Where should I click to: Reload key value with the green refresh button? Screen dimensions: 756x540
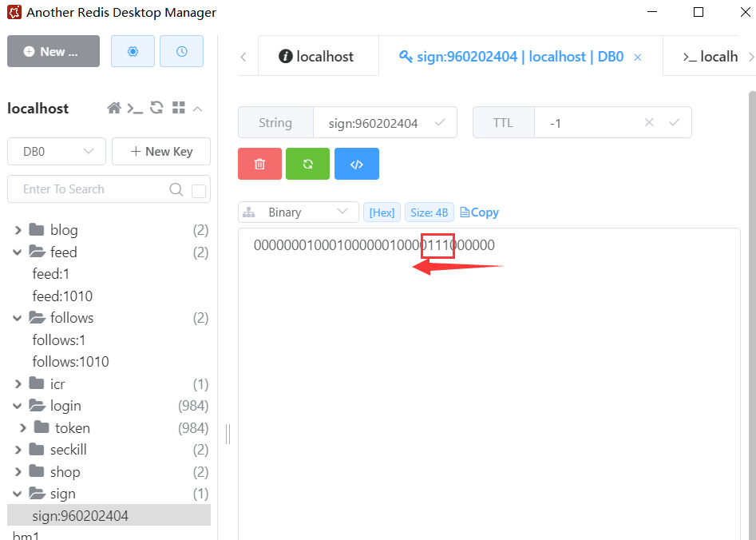307,164
